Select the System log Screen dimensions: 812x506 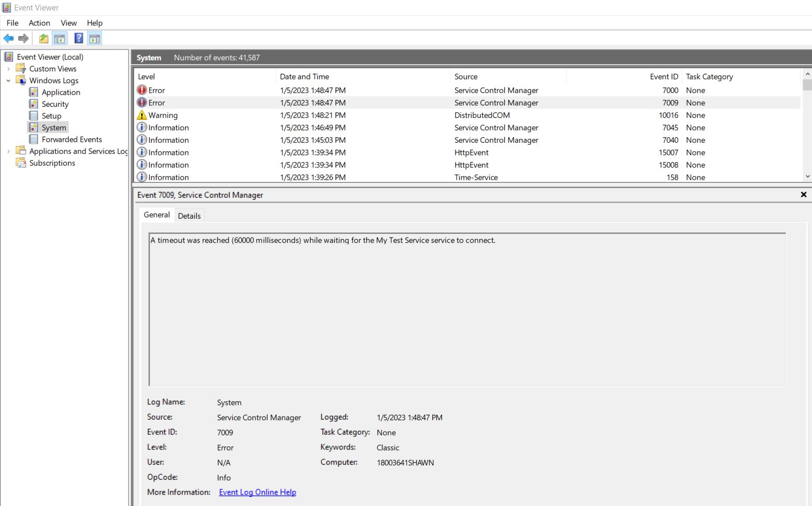pos(54,128)
